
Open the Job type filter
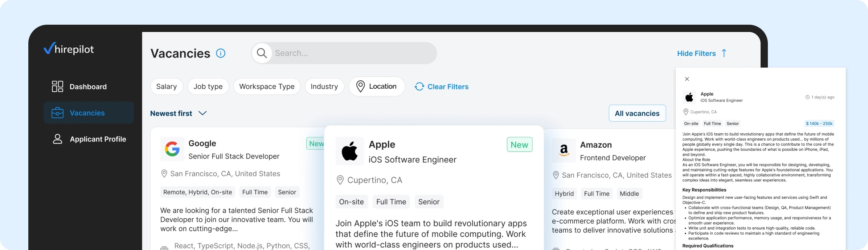click(x=208, y=86)
